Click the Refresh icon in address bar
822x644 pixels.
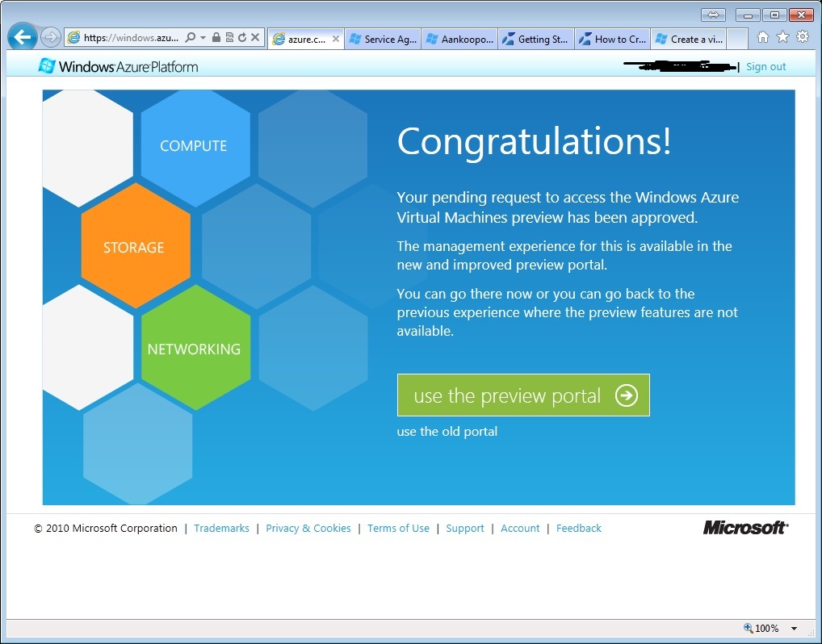(242, 37)
